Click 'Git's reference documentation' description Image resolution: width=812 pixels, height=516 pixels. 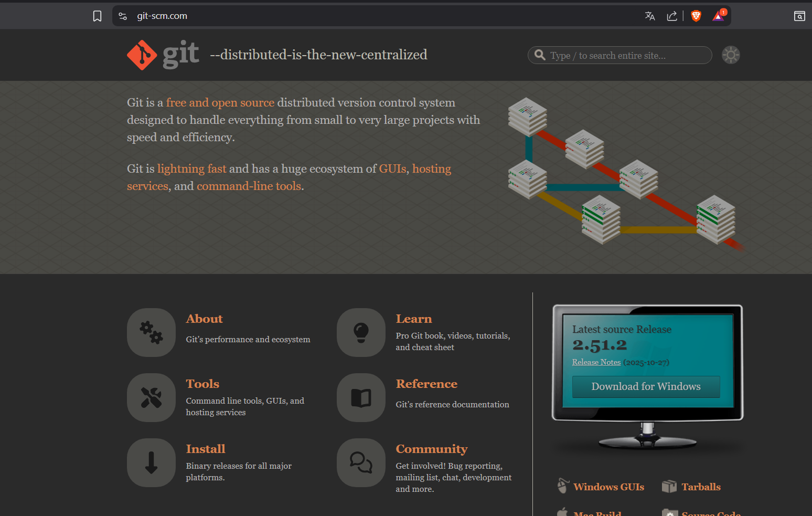point(453,405)
